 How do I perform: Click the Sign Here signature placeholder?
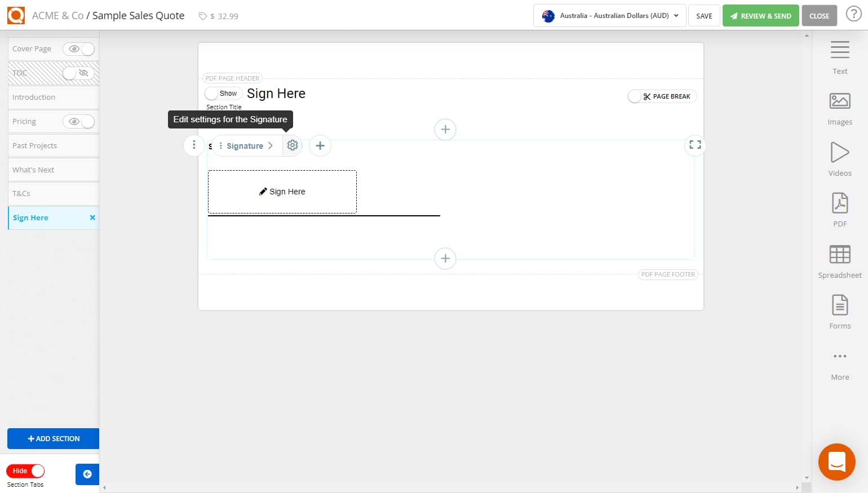(x=282, y=192)
